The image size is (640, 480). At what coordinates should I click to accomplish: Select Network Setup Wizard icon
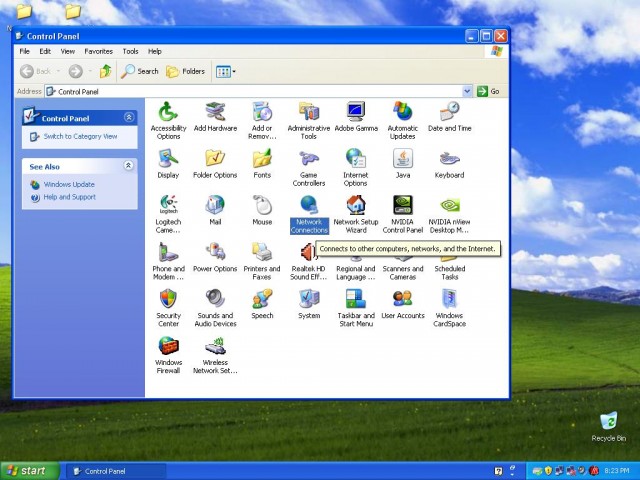tap(356, 205)
